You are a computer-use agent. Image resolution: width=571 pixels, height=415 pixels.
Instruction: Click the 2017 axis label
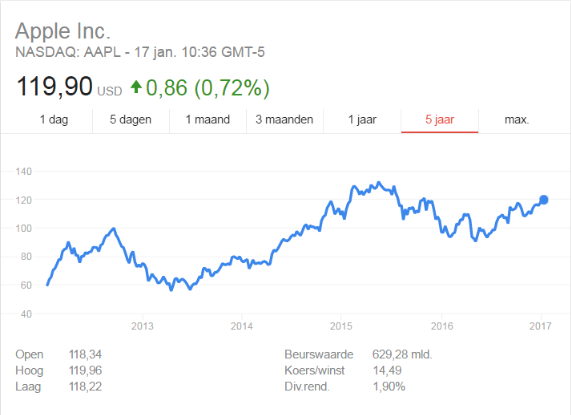(x=540, y=326)
